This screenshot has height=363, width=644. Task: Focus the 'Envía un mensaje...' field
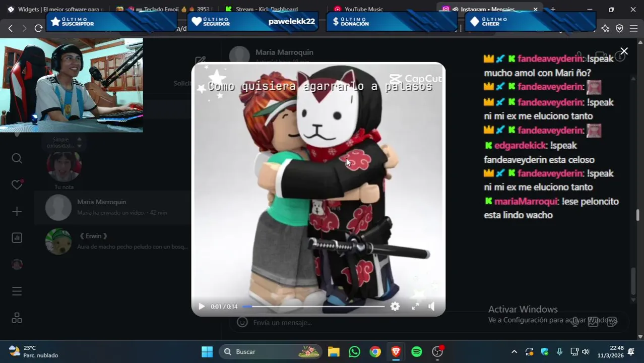(403, 323)
